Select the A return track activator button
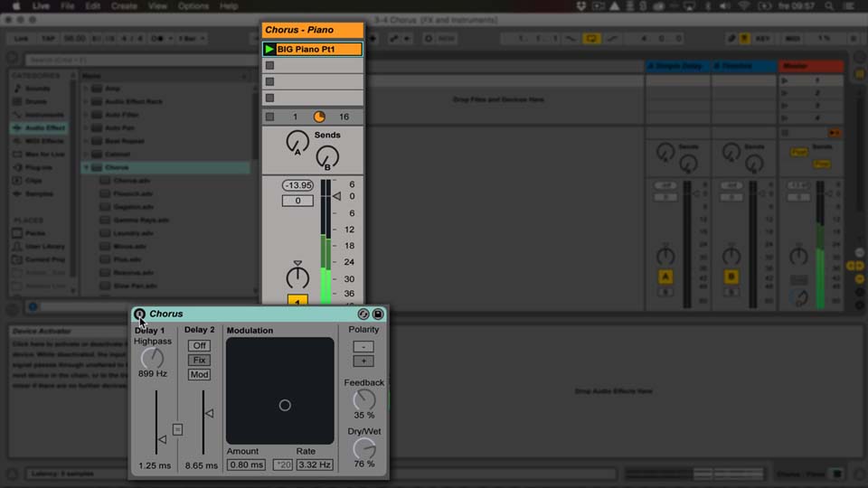The image size is (868, 488). (665, 277)
